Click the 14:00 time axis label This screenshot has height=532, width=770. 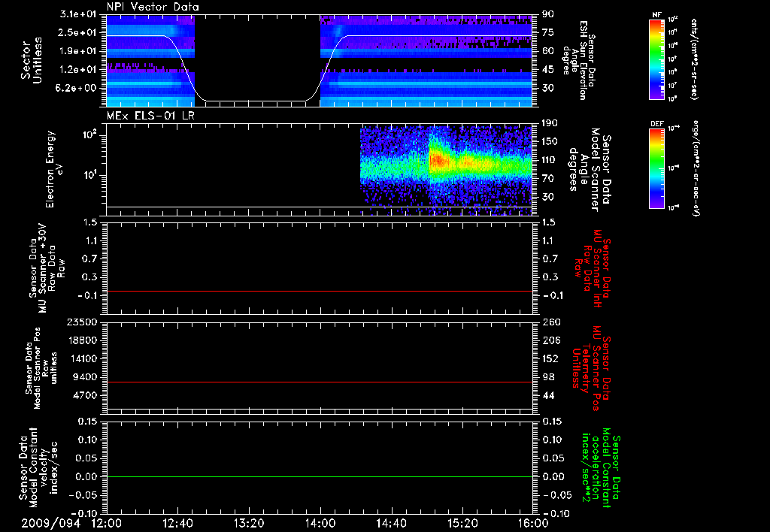pyautogui.click(x=320, y=523)
